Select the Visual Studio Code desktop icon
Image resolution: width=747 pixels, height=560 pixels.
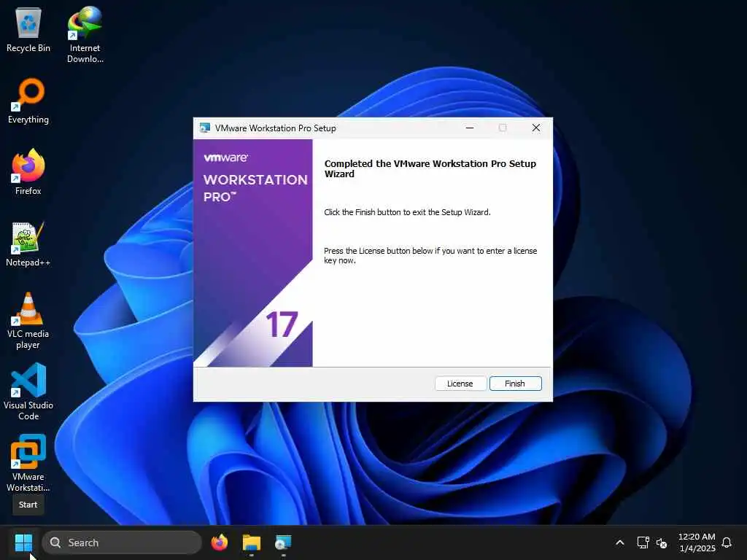[x=28, y=392]
